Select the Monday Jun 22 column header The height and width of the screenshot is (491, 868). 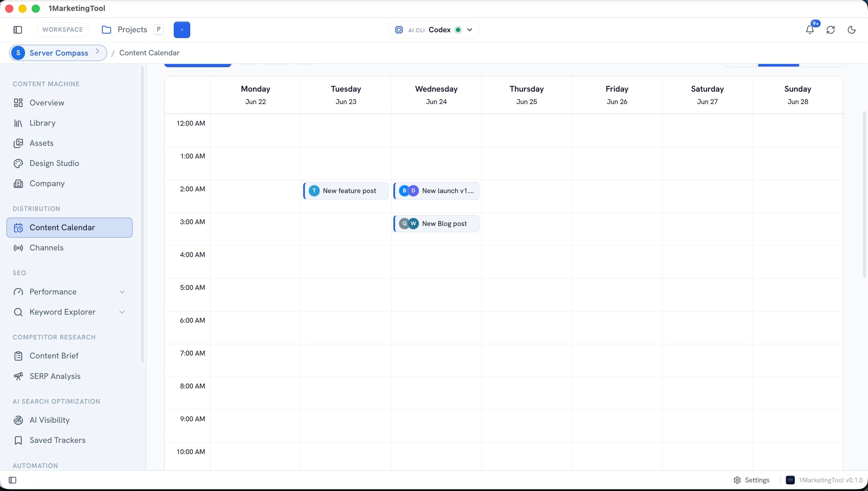click(x=256, y=95)
